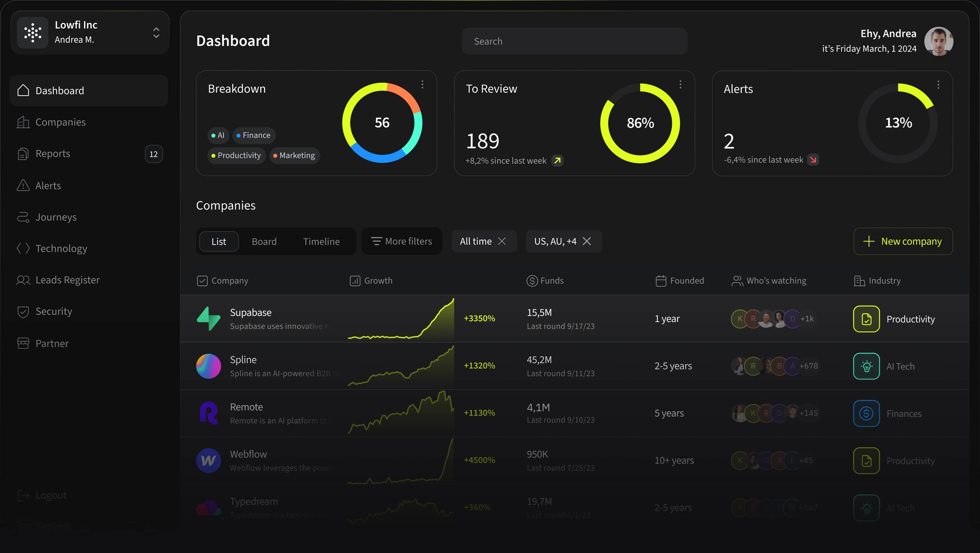Open the More filters button
This screenshot has height=553, width=980.
coord(401,241)
